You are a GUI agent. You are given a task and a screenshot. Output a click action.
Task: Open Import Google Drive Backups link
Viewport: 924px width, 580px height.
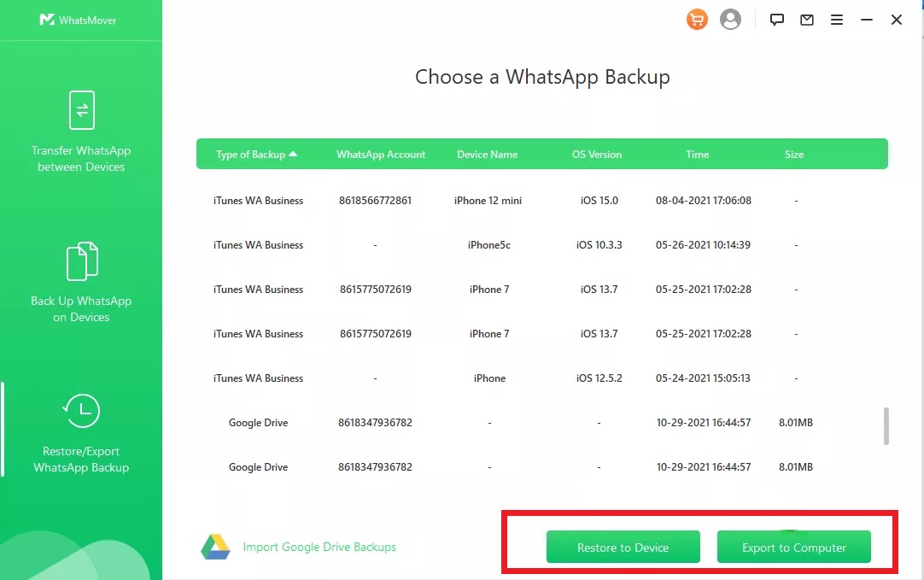[x=319, y=547]
